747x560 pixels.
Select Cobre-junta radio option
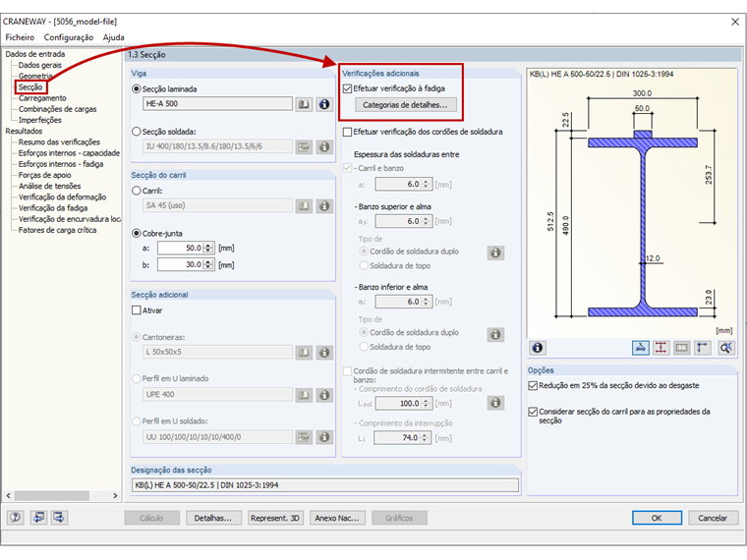coord(137,234)
